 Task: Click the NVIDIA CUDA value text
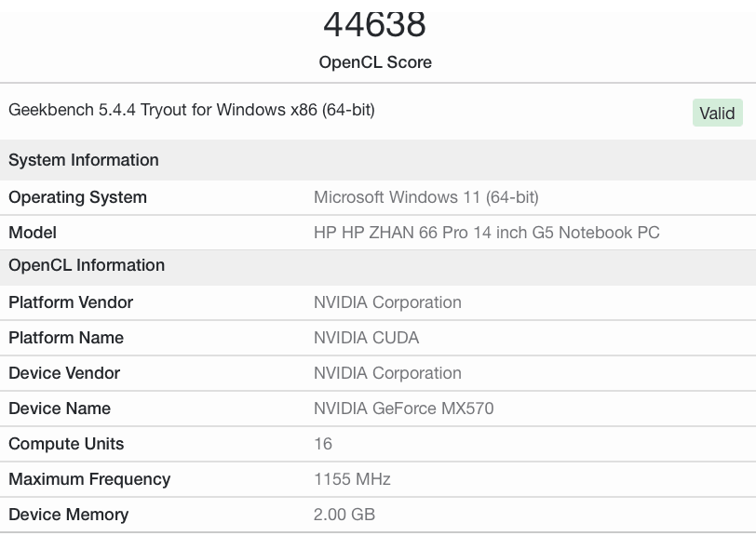click(x=364, y=338)
